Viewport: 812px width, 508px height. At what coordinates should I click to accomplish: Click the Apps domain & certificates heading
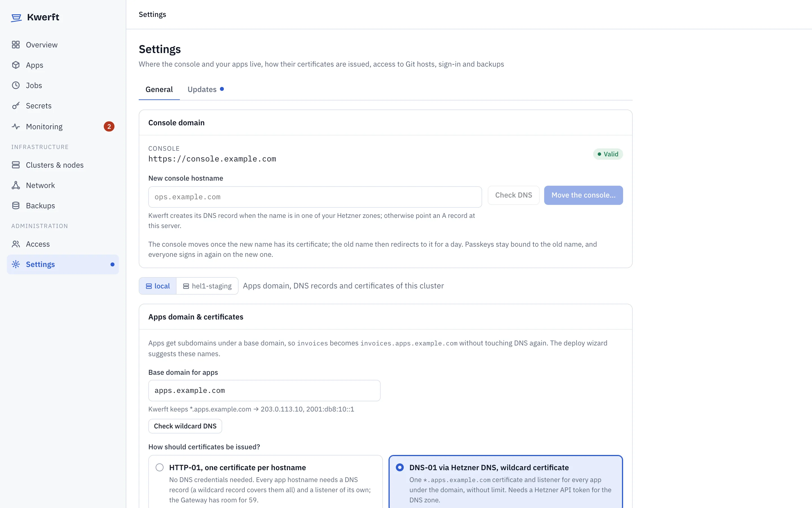click(x=196, y=317)
